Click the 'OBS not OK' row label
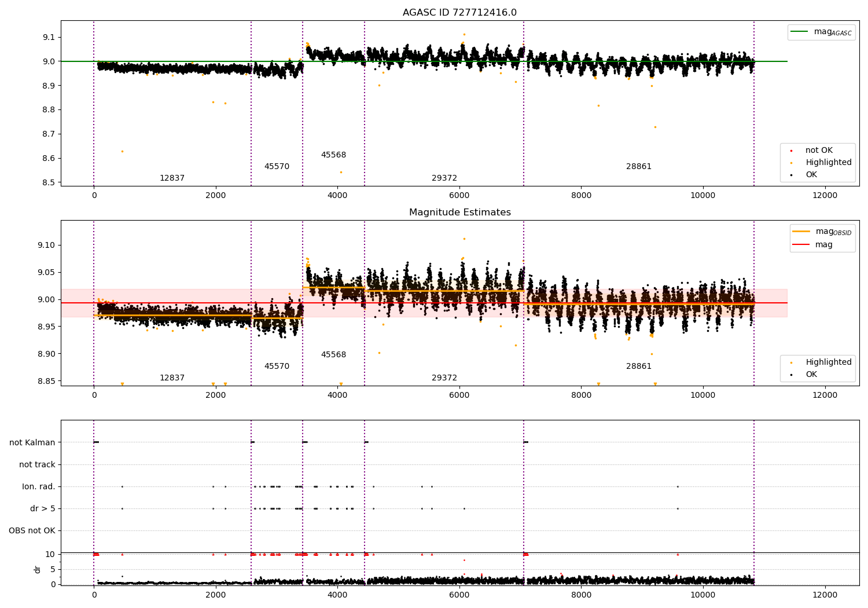 [x=32, y=531]
